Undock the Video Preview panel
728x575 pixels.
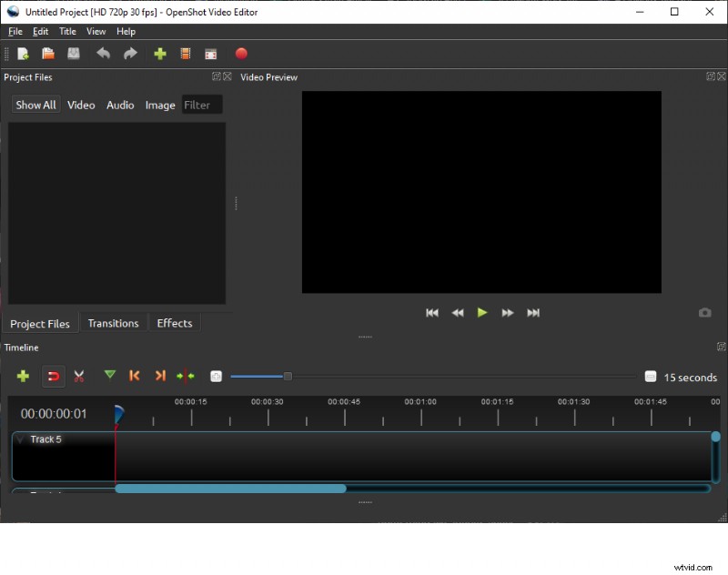point(709,77)
